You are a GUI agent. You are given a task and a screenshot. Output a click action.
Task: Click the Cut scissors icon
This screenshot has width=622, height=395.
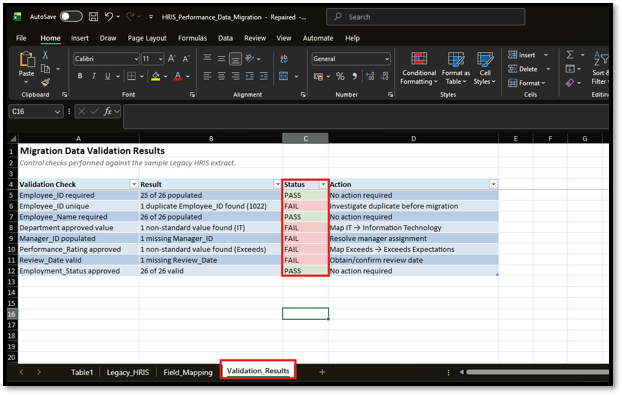coord(45,55)
